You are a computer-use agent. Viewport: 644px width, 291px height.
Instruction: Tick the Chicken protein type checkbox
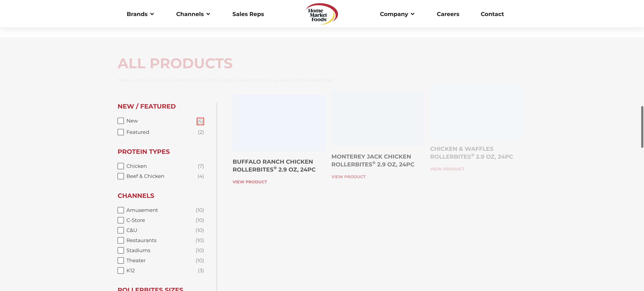121,166
